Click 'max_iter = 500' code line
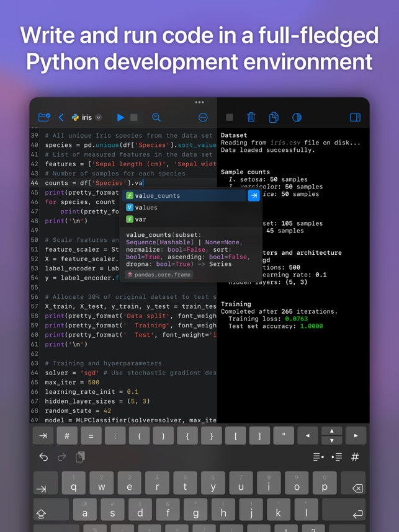Viewport: 399px width, 532px height. 73,383
